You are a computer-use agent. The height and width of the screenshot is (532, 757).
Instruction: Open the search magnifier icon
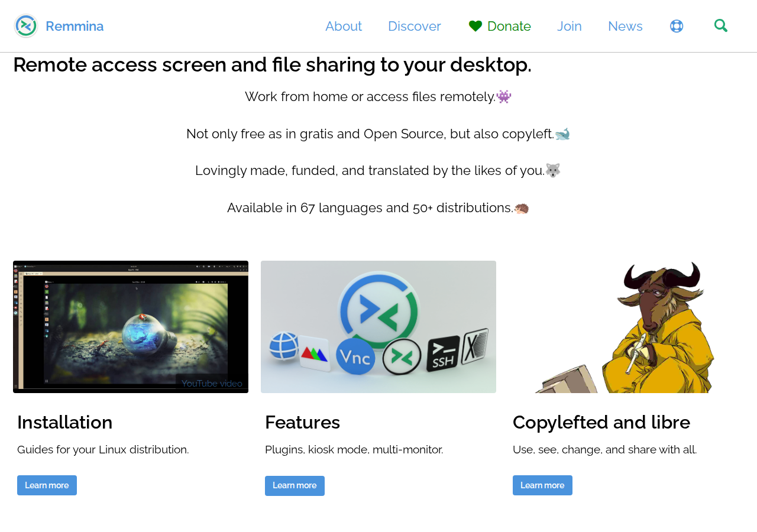[721, 25]
